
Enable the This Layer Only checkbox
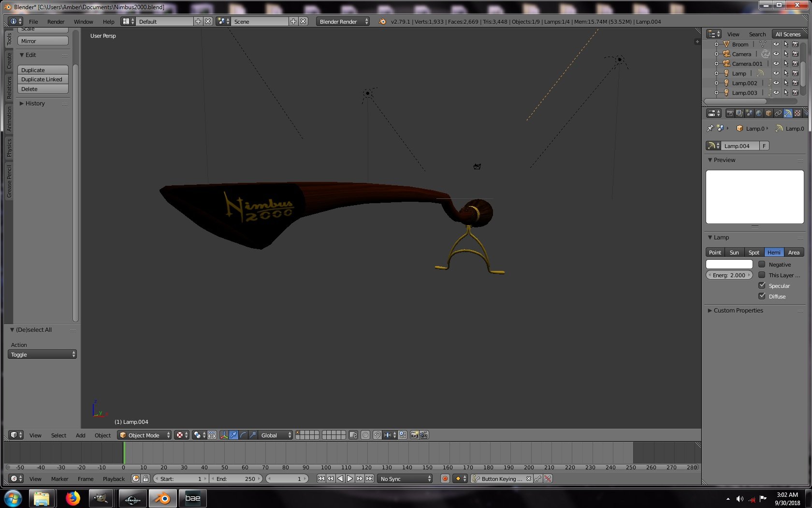762,275
